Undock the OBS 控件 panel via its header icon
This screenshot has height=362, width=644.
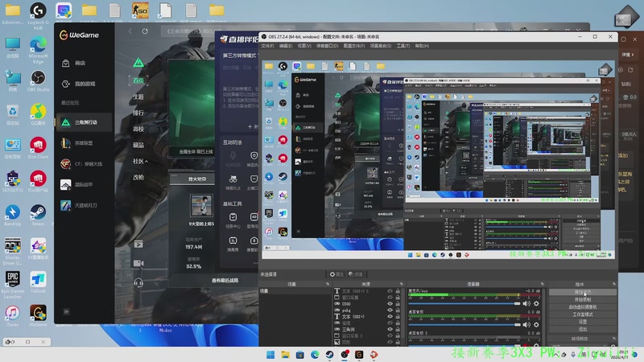pyautogui.click(x=614, y=284)
